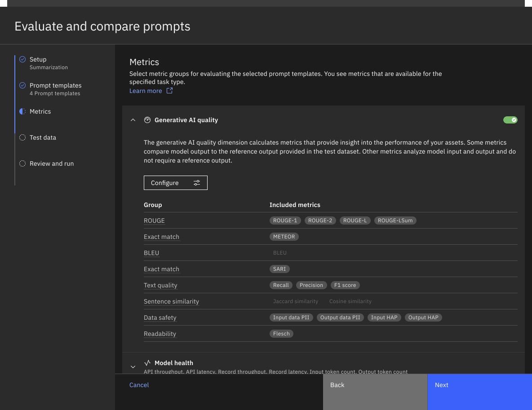Image resolution: width=532 pixels, height=410 pixels.
Task: Click the Test data dashed circle icon
Action: 22,137
